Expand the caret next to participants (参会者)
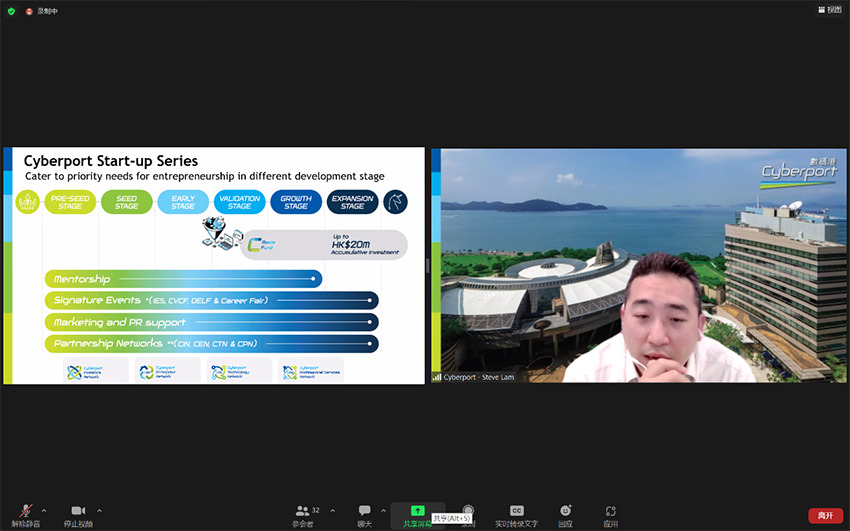850x531 pixels. (333, 510)
